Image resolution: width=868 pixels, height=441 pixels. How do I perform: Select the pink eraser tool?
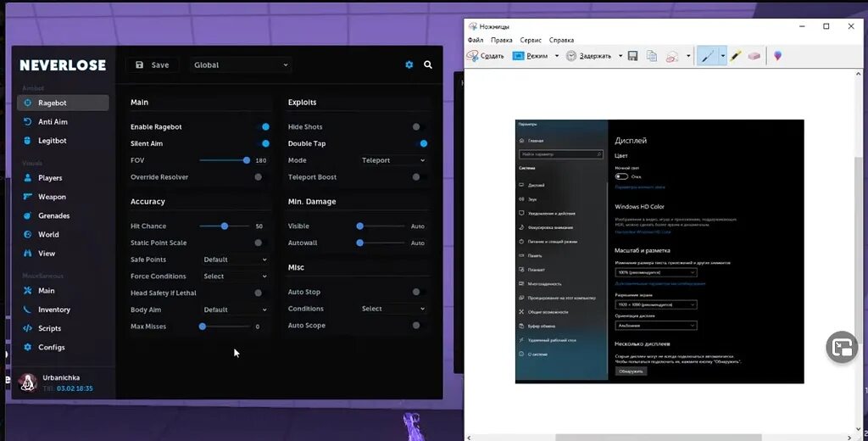click(x=754, y=56)
